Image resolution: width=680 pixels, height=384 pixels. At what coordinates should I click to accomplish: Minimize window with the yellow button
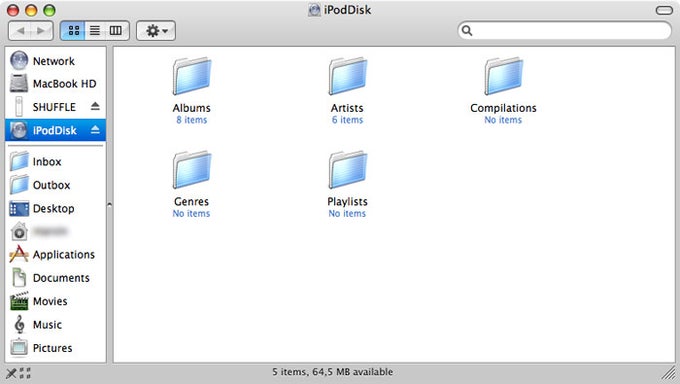pyautogui.click(x=31, y=10)
